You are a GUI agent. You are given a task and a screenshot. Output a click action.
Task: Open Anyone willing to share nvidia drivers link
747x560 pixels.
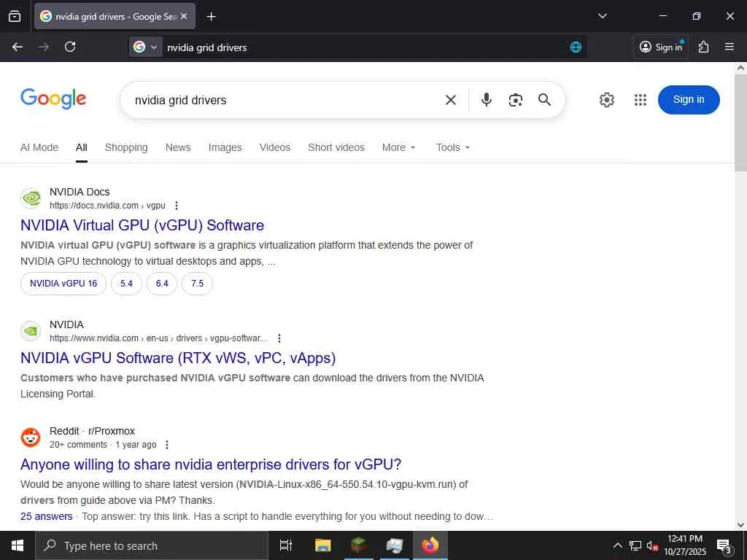click(x=211, y=464)
